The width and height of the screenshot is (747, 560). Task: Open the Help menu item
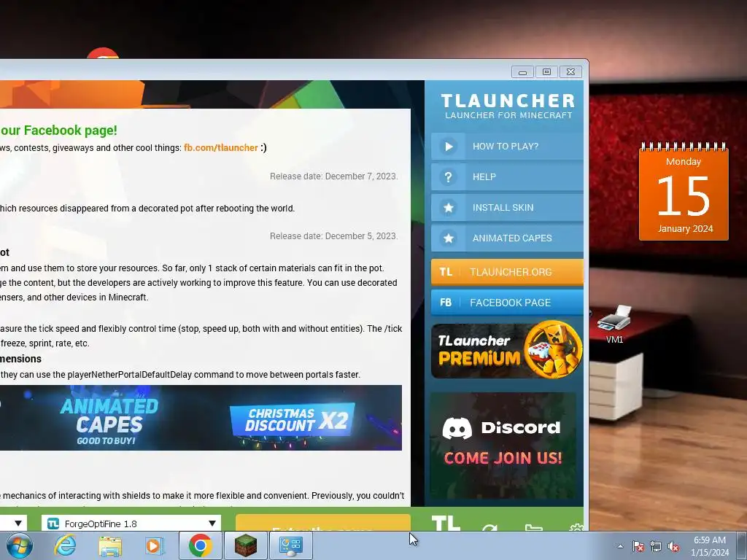(507, 177)
